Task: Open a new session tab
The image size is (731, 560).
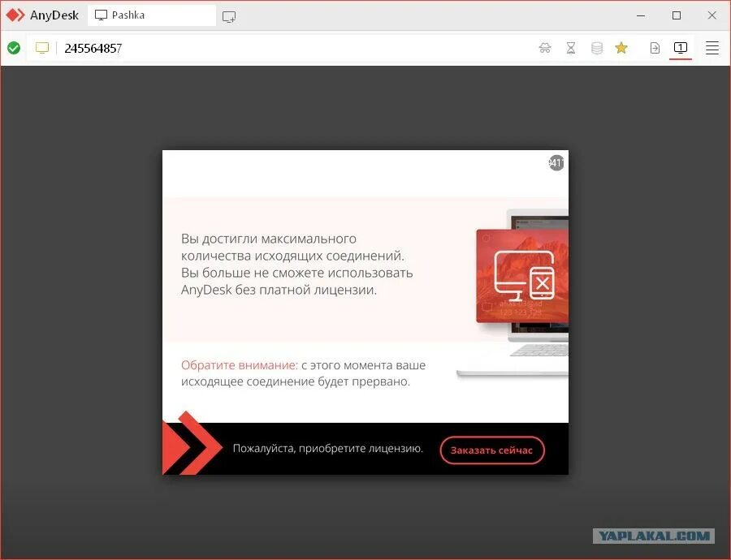Action: click(228, 17)
